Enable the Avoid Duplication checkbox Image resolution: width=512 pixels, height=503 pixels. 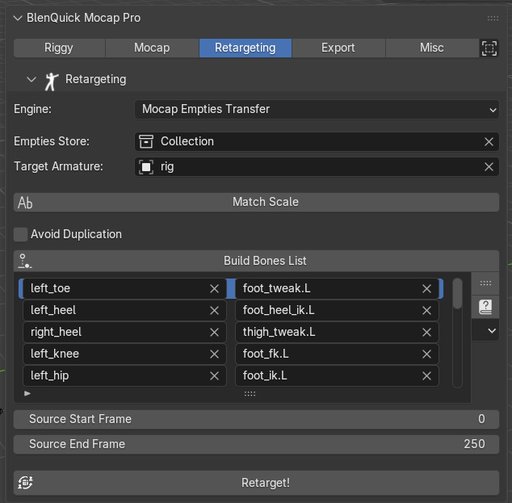point(21,234)
